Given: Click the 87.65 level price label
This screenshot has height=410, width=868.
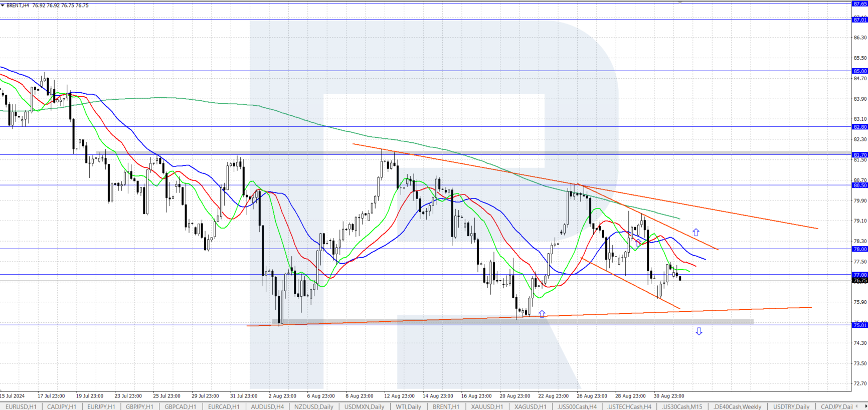Looking at the screenshot, I should pos(860,4).
